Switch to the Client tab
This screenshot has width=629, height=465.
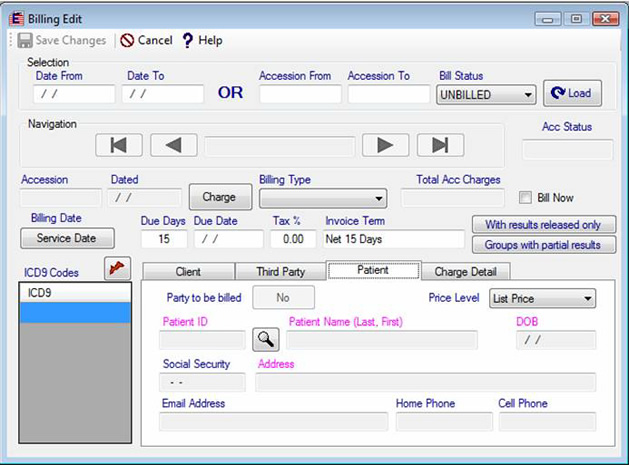[x=188, y=271]
